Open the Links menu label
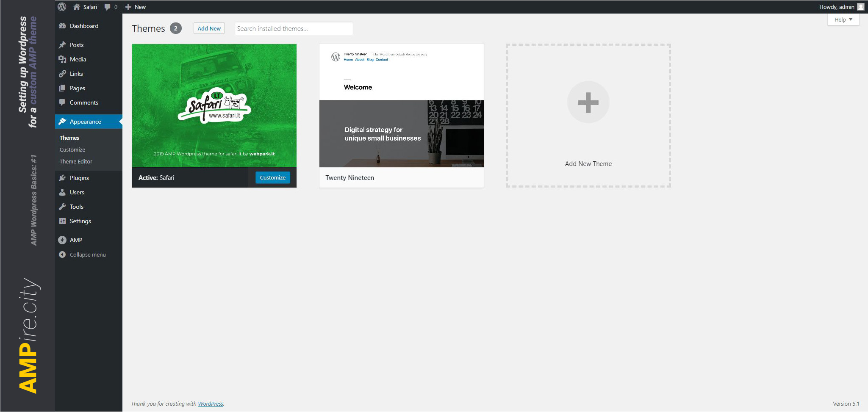This screenshot has width=868, height=412. pos(76,74)
